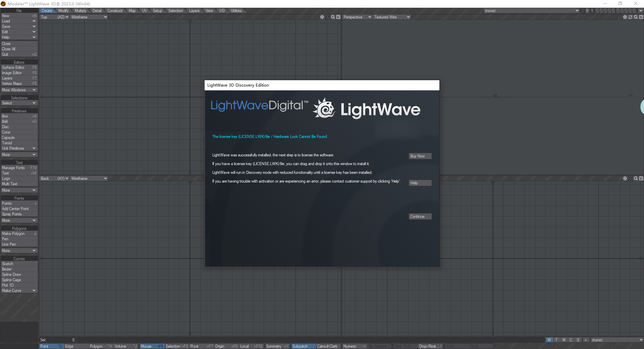Switch to the UV tab

144,11
